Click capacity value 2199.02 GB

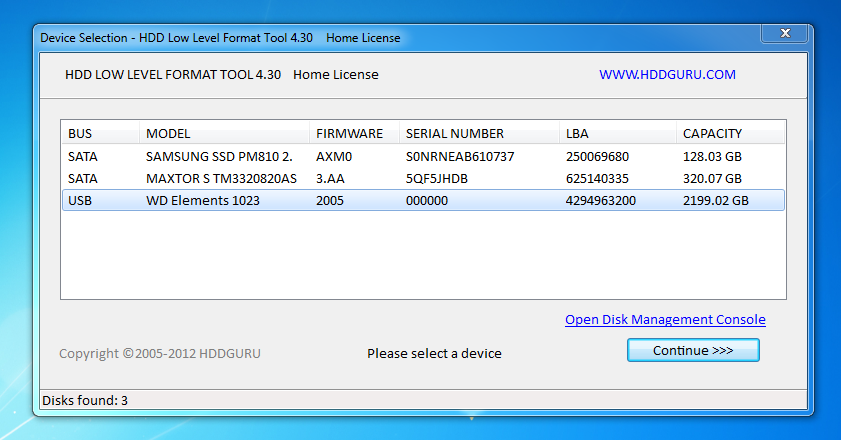(x=715, y=201)
